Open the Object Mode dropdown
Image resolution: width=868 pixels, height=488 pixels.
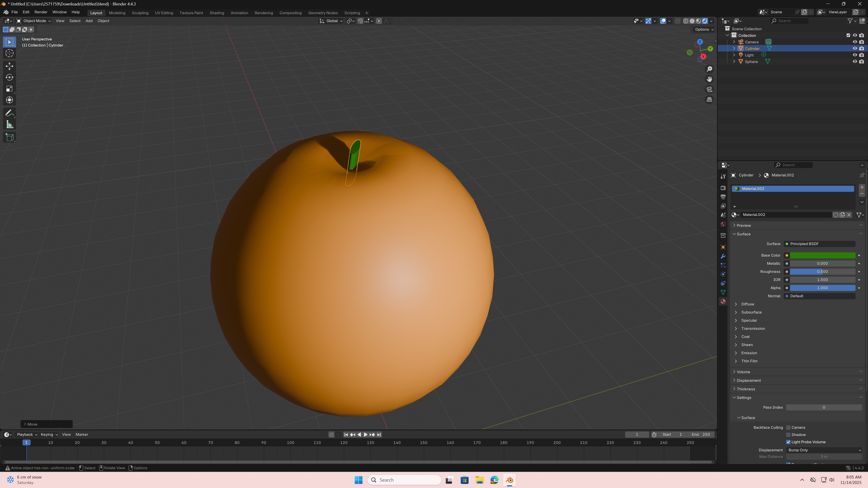click(34, 21)
